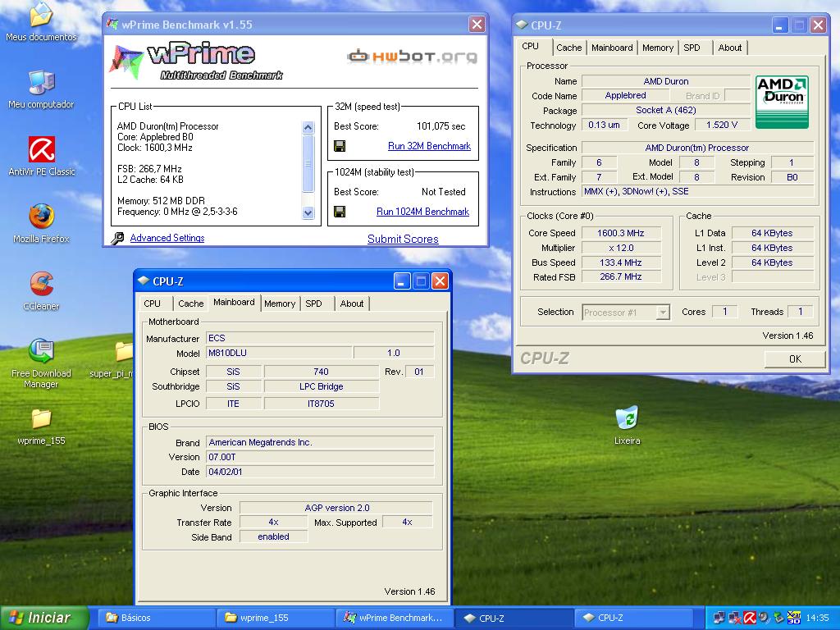Click the taskbar clock showing 14:35

[818, 618]
